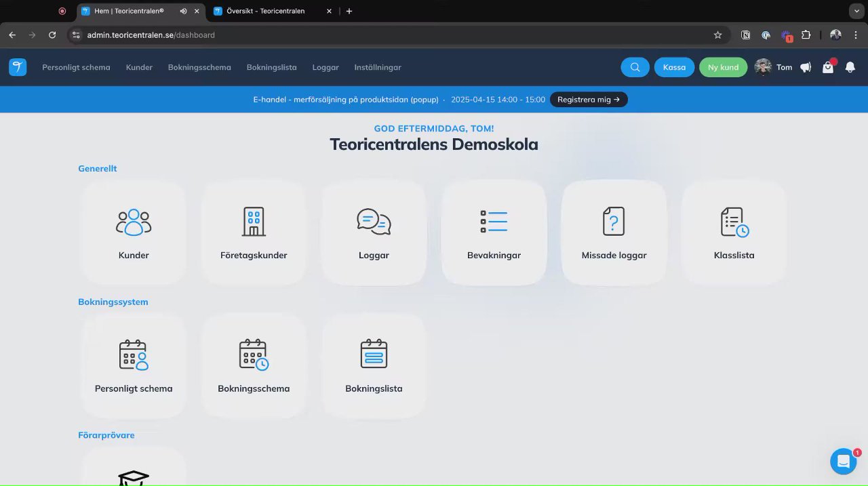Viewport: 868px width, 486px height.
Task: Open the Missade loggar document tile
Action: click(614, 232)
